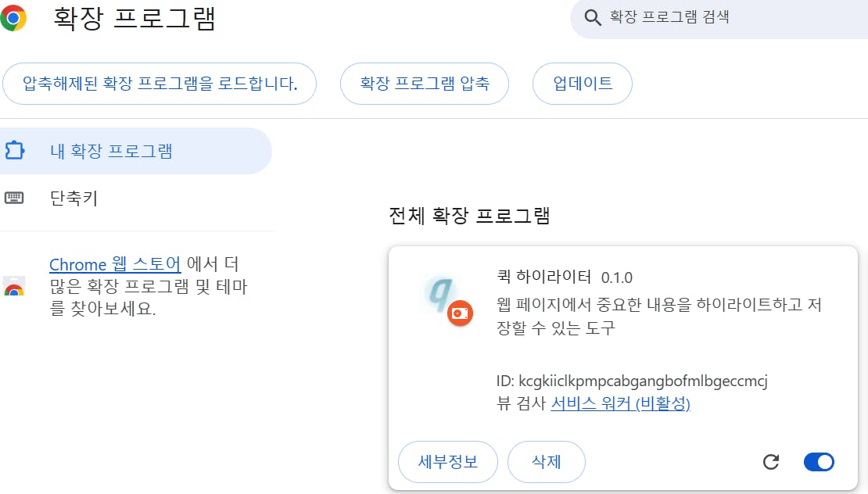Open 세부정보 for 퀵 하이라이터
The width and height of the screenshot is (868, 494).
click(x=448, y=462)
